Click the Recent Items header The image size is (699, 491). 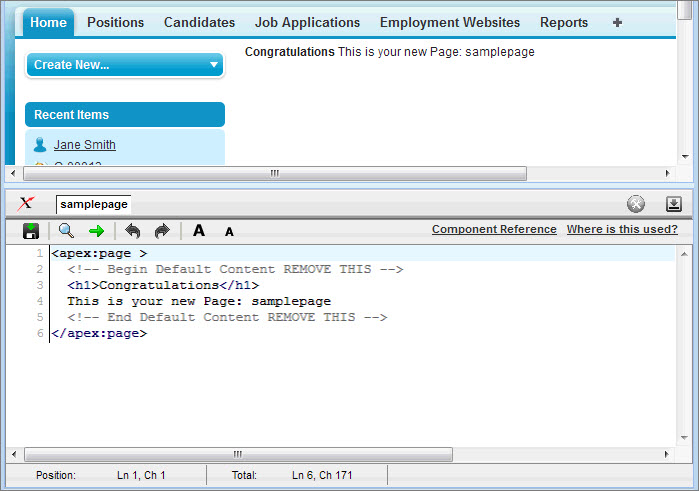pyautogui.click(x=125, y=115)
